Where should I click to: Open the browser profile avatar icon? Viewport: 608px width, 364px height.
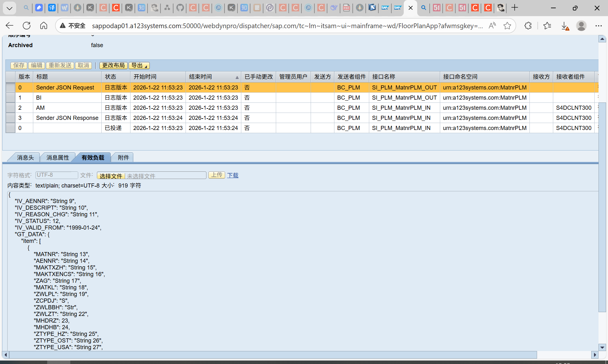click(581, 26)
